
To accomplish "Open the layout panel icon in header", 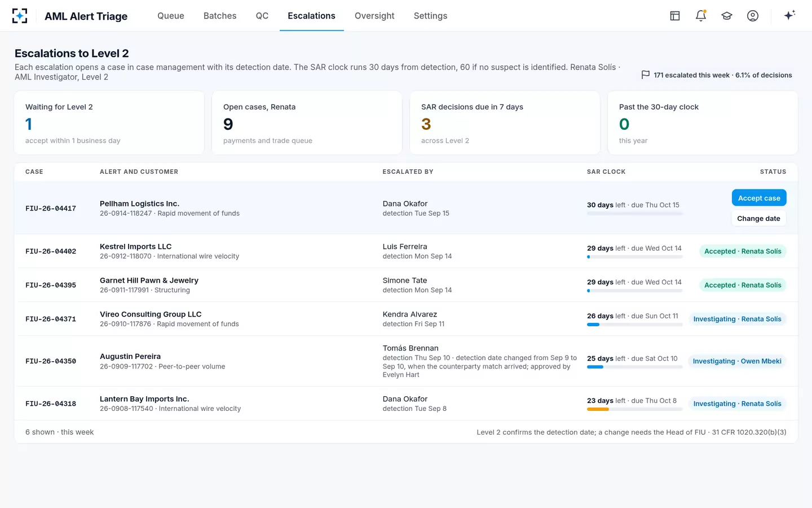I will point(675,16).
